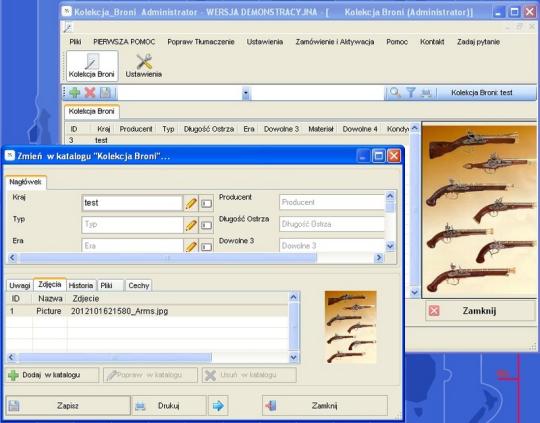The width and height of the screenshot is (540, 423).
Task: Click Zamknij button in edit dialog
Action: click(325, 406)
